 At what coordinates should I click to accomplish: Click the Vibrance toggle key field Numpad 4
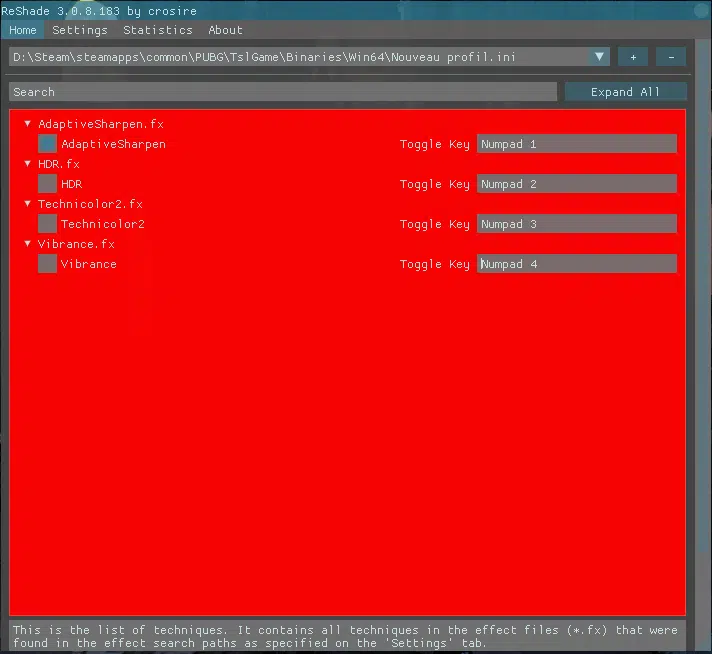(576, 264)
